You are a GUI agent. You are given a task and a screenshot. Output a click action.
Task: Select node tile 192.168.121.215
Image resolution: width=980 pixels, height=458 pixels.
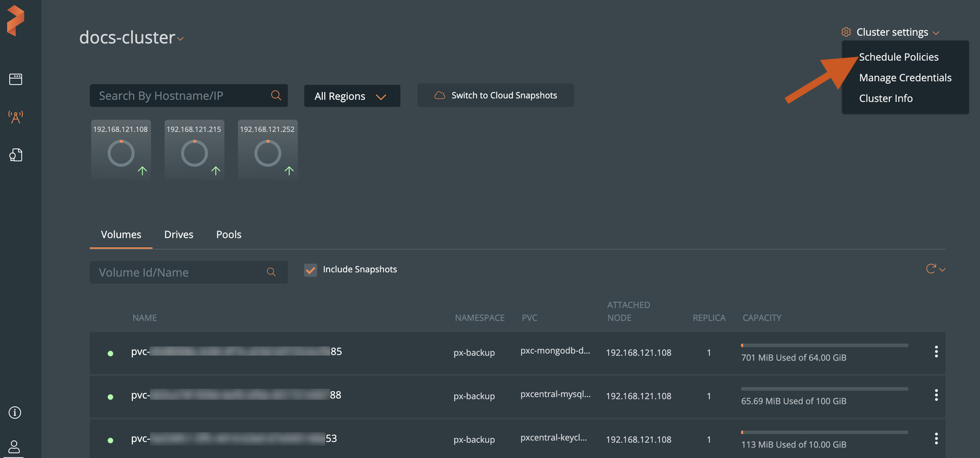(194, 149)
